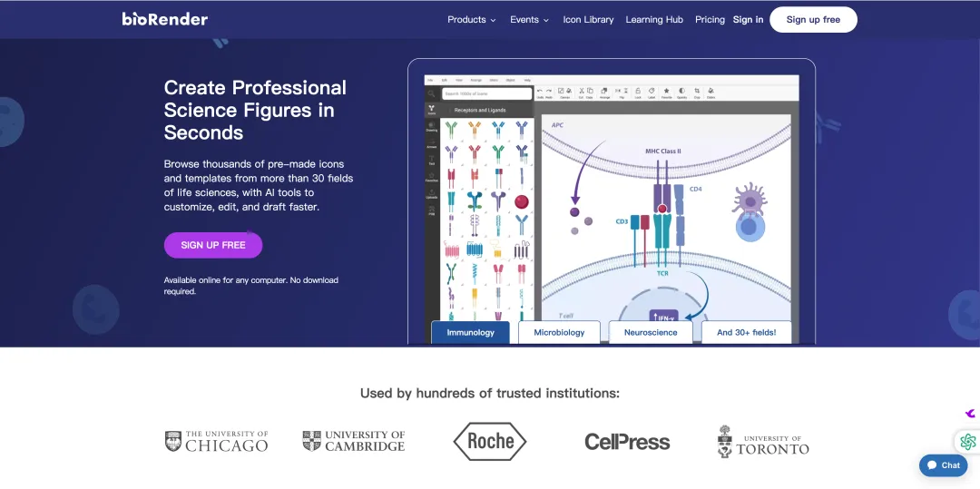Open the Text panel in the sidebar
This screenshot has width=980, height=489.
point(432,161)
